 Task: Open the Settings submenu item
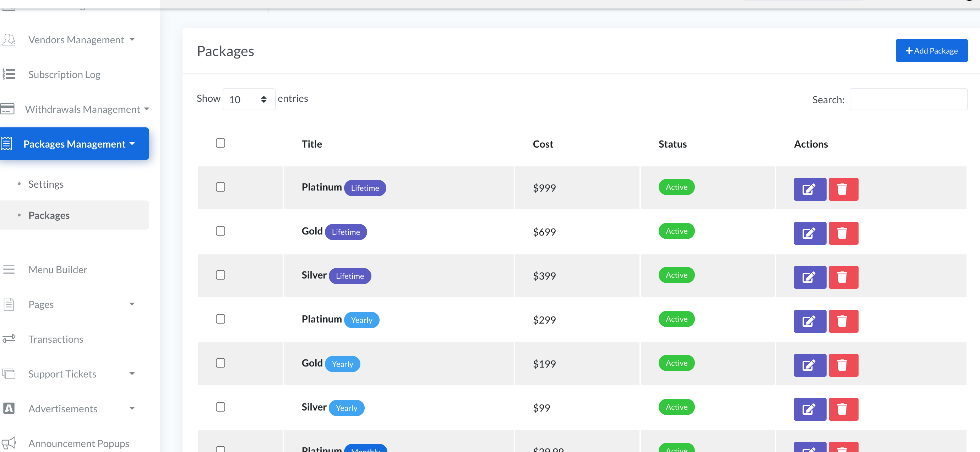46,184
